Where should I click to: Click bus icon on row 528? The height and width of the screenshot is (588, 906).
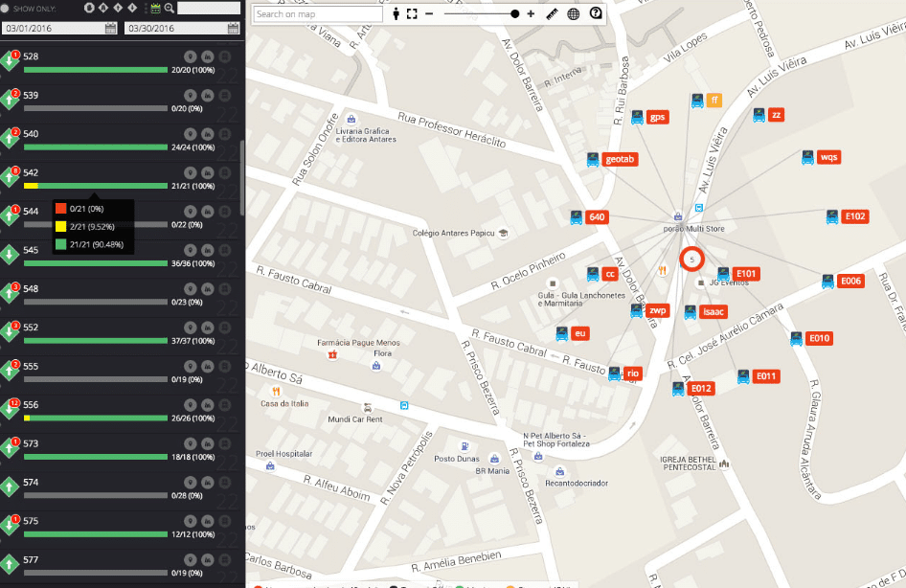point(225,57)
